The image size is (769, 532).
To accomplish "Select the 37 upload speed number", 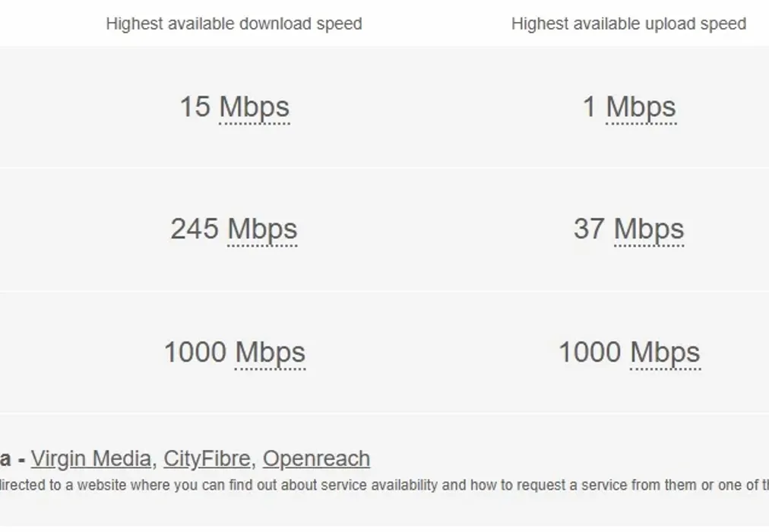I will [589, 230].
